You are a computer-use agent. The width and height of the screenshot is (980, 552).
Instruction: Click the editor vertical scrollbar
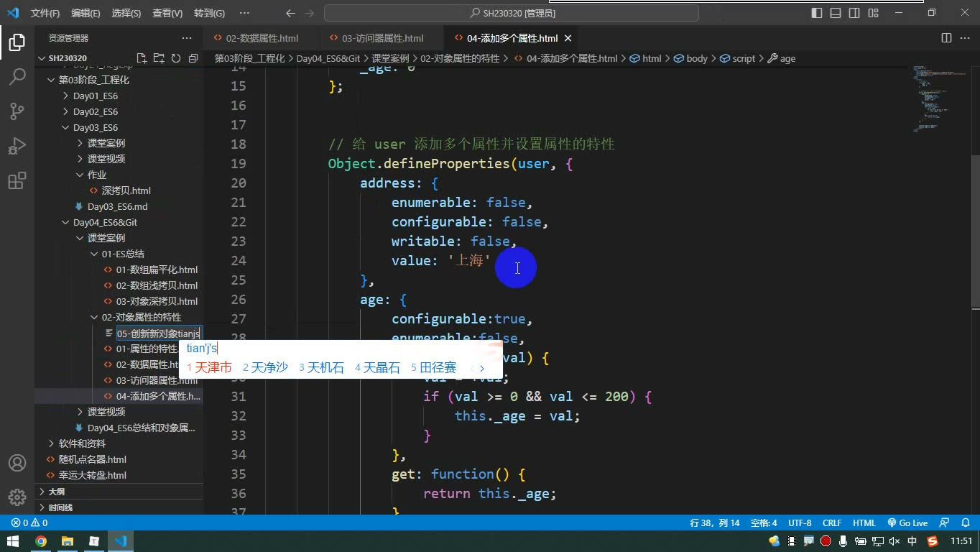click(x=975, y=230)
